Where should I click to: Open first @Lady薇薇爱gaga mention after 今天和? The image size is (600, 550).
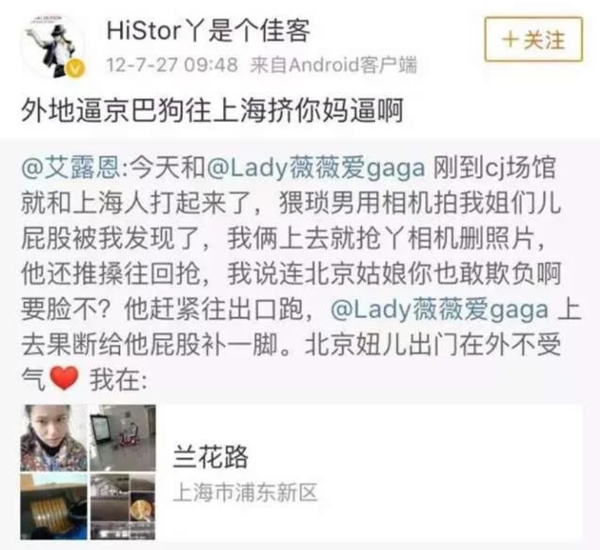coord(316,168)
